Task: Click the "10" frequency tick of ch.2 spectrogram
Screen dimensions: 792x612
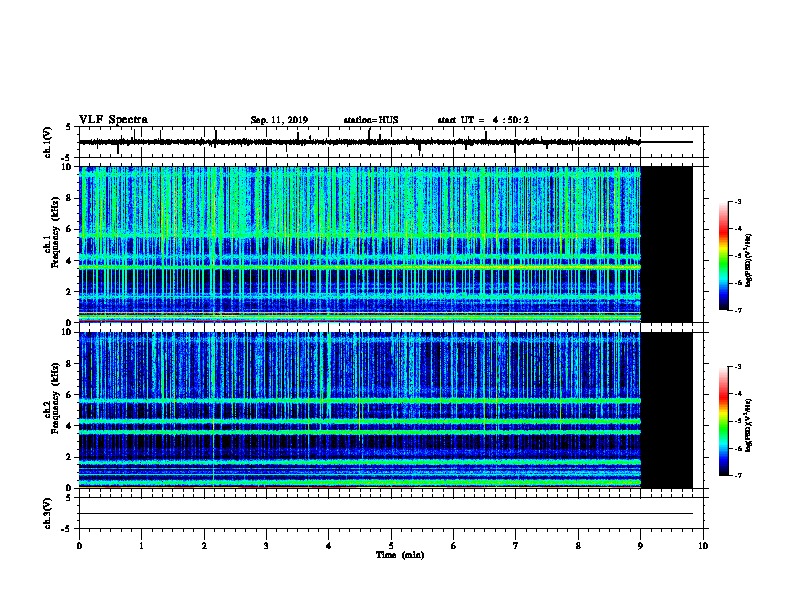Action: [x=67, y=332]
